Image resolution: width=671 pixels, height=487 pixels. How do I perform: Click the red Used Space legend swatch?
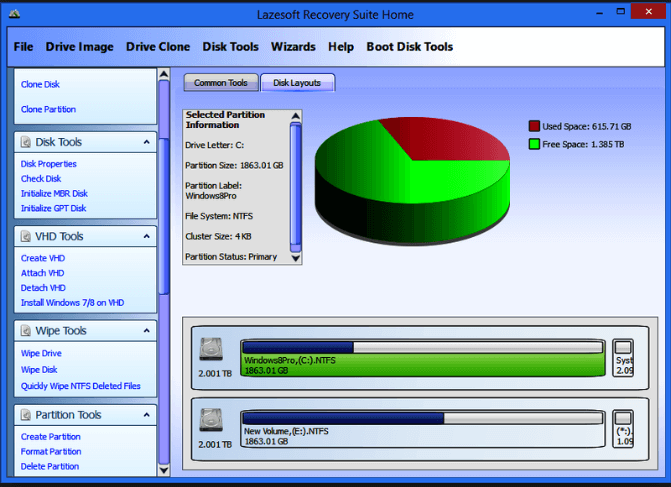[534, 126]
